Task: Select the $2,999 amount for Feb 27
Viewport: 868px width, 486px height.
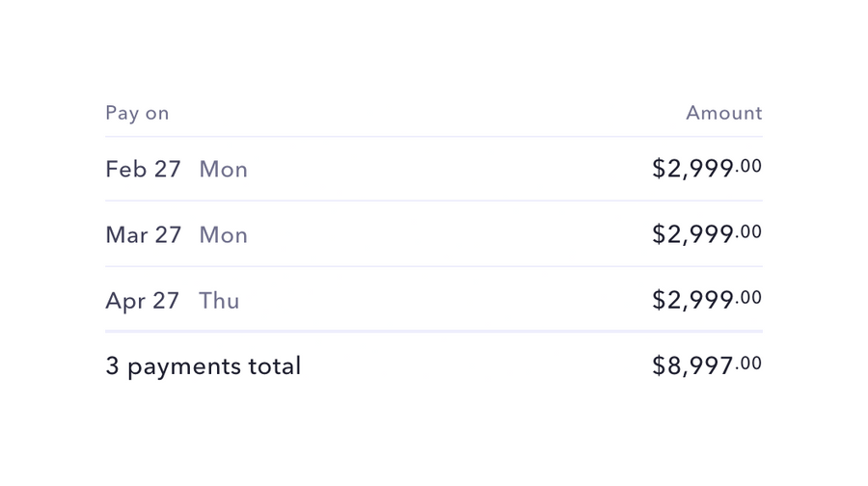Action: click(x=692, y=169)
